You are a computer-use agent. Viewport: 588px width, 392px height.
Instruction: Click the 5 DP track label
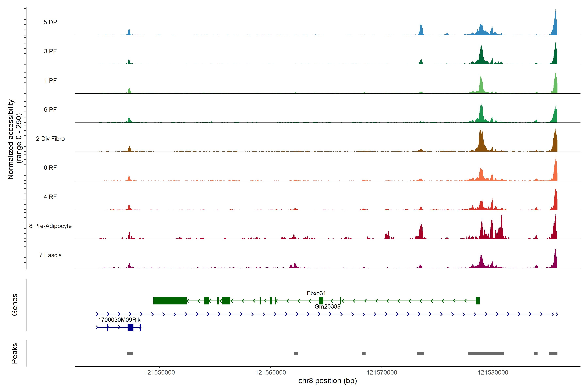50,22
